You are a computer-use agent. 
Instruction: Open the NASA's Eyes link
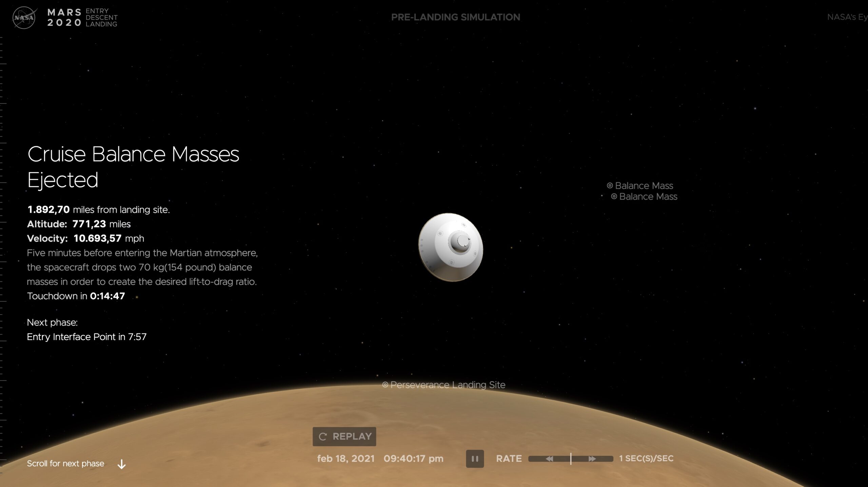(x=847, y=17)
